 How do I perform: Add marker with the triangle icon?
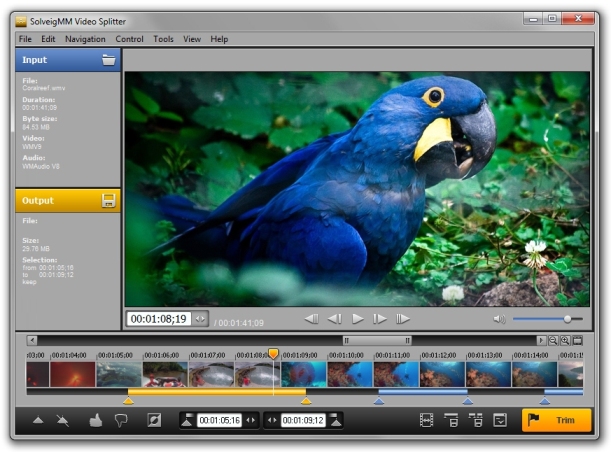click(x=38, y=421)
